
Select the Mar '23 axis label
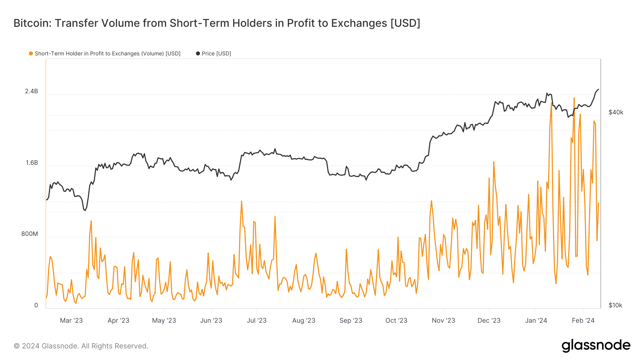pos(71,321)
